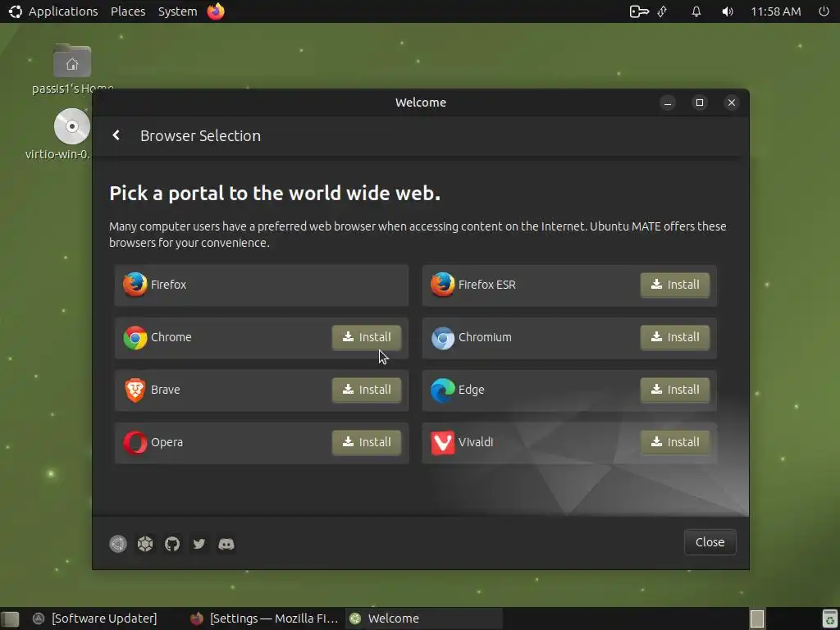This screenshot has height=630, width=840.
Task: Select the virtio-win disc desktop icon
Action: coord(72,134)
